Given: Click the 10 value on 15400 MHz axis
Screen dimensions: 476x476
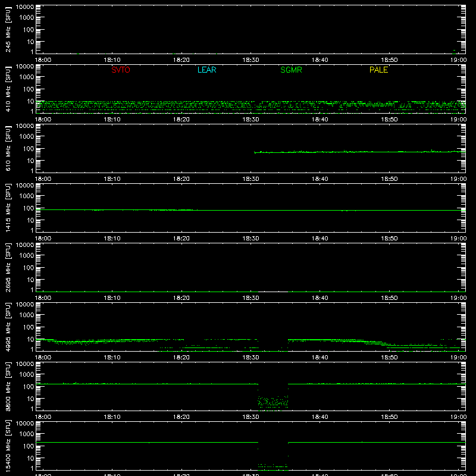Looking at the screenshot, I should 30,458.
